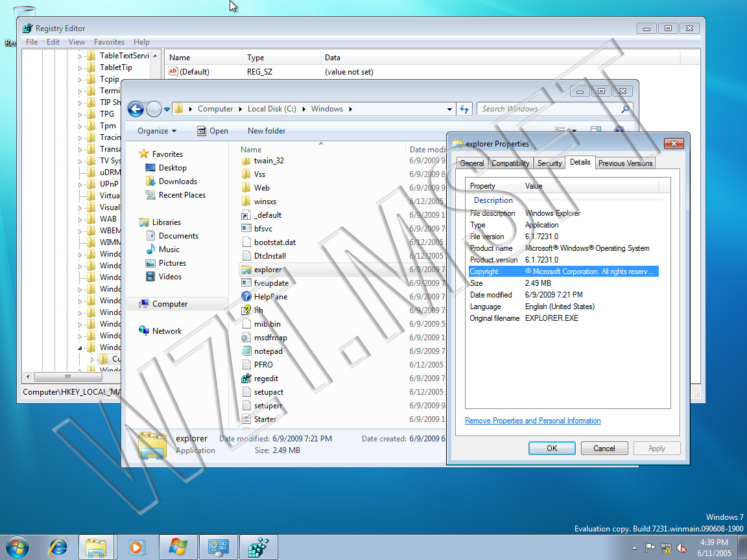Open the File menu in Registry Editor

pos(32,42)
